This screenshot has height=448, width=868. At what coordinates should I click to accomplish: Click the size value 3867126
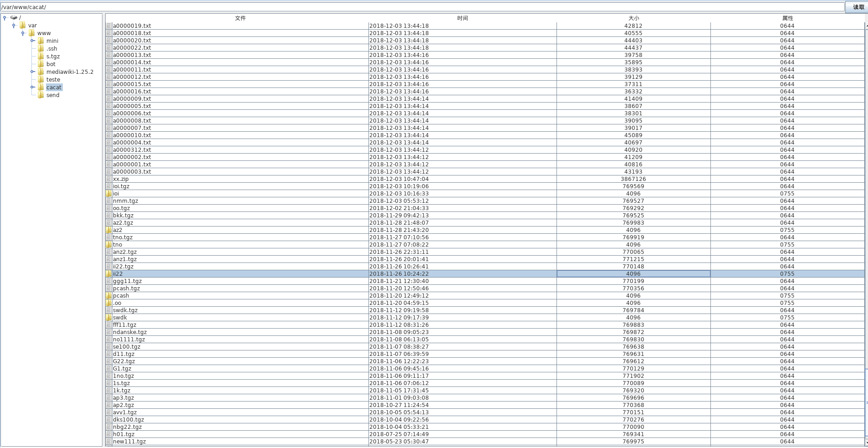click(633, 179)
